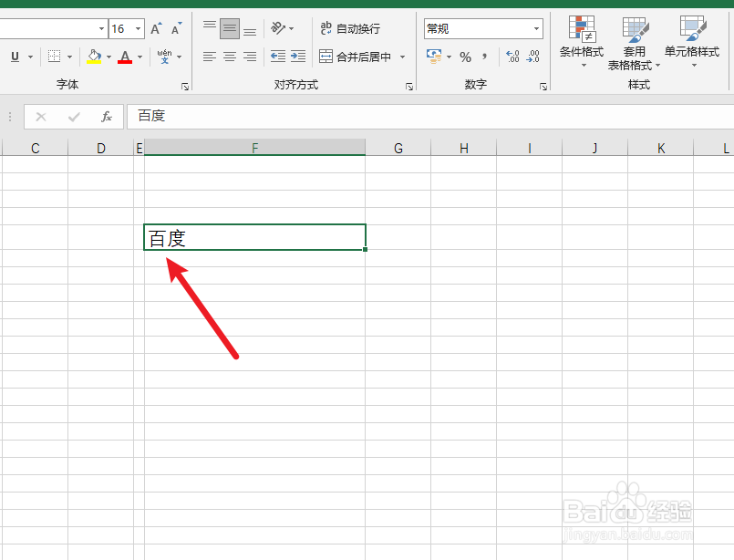The image size is (734, 560).
Task: Select column J header
Action: click(x=595, y=148)
